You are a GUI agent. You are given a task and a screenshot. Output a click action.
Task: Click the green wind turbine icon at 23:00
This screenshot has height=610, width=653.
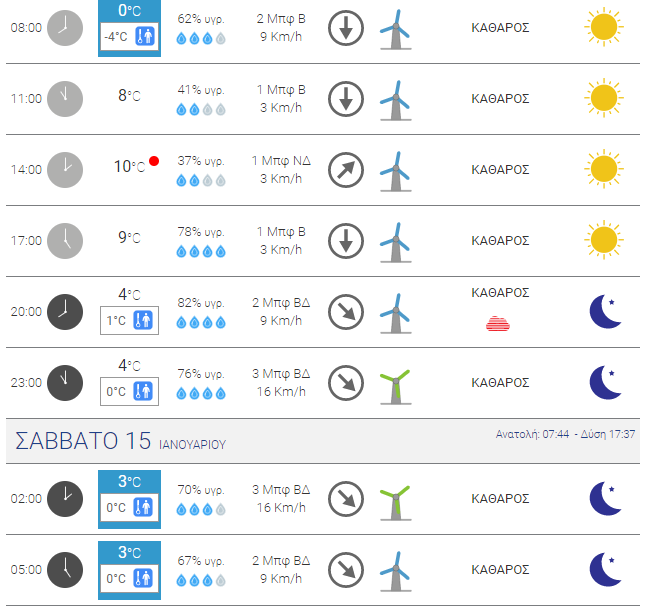click(x=396, y=387)
